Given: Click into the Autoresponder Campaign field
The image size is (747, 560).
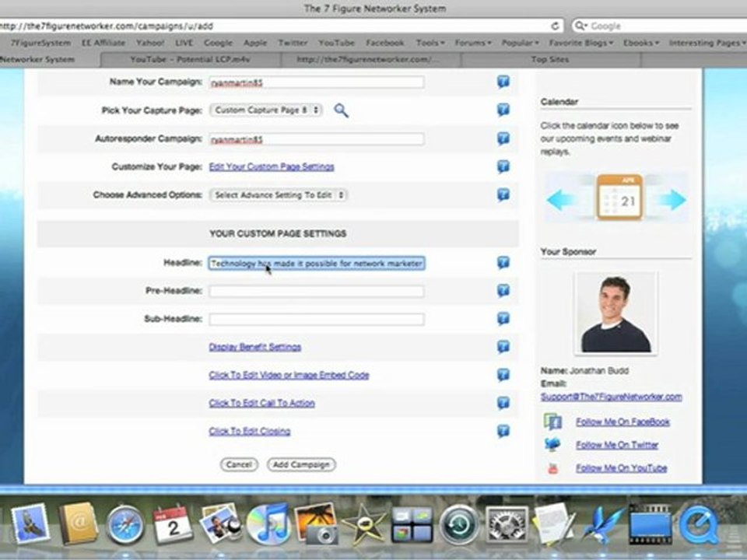Looking at the screenshot, I should tap(317, 139).
